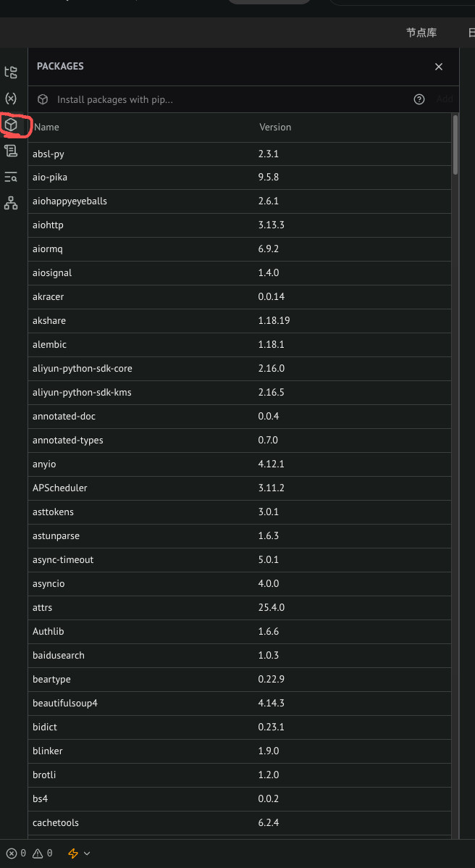Open the 节点库 tab

point(421,33)
